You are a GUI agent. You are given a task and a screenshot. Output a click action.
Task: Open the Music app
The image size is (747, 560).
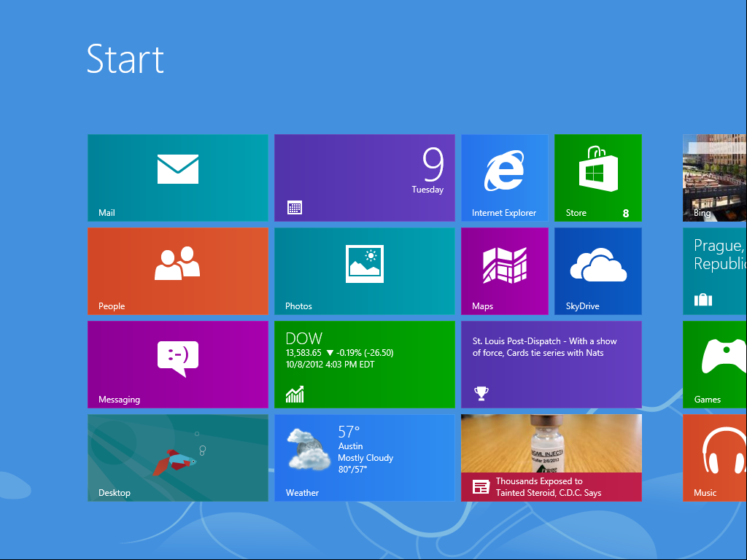714,457
